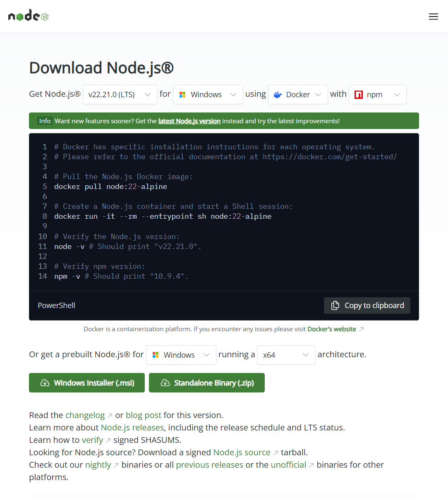This screenshot has height=502, width=448.
Task: Click the Node.js logo in the header
Action: pos(28,16)
